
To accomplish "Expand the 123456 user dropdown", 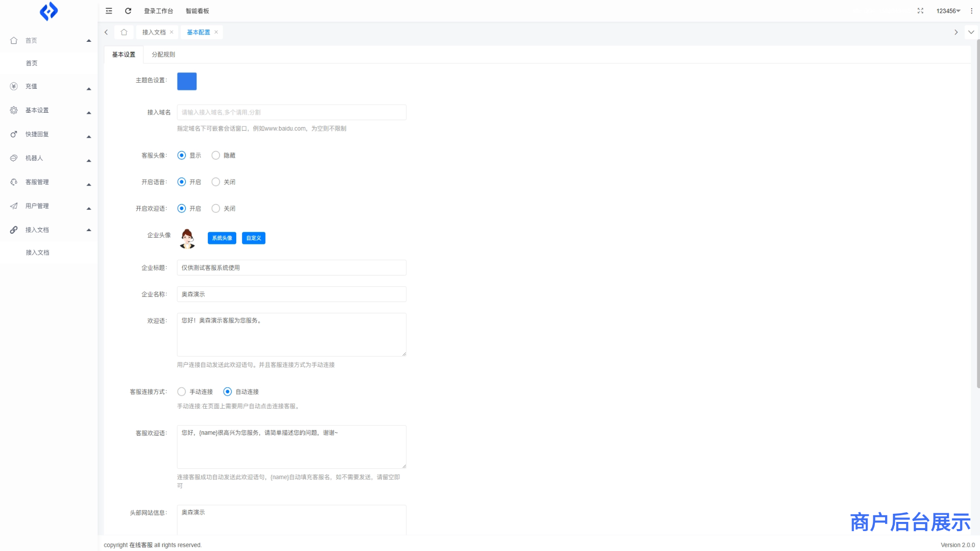I will (948, 11).
